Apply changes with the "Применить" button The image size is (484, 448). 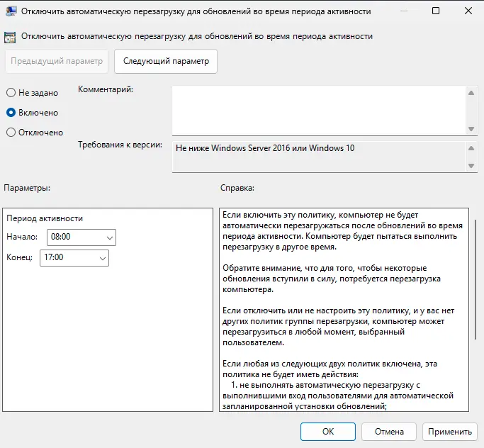pos(449,431)
